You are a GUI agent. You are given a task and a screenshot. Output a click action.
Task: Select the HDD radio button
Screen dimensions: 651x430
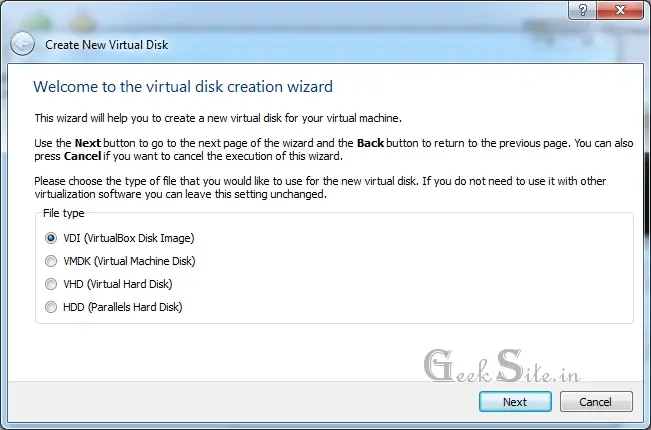[51, 307]
